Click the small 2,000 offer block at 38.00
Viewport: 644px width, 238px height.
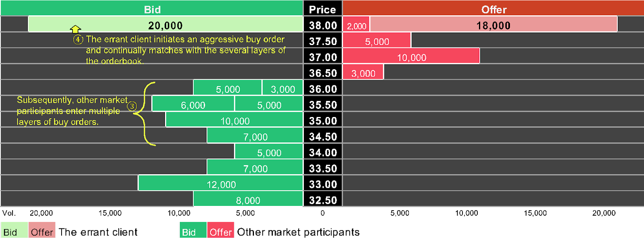click(x=357, y=25)
